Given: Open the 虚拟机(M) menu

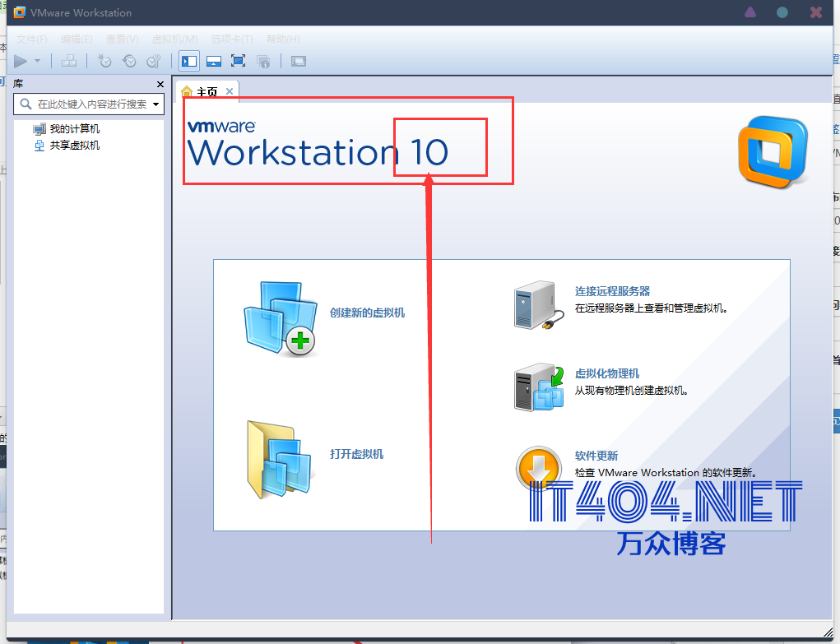Looking at the screenshot, I should [x=174, y=39].
